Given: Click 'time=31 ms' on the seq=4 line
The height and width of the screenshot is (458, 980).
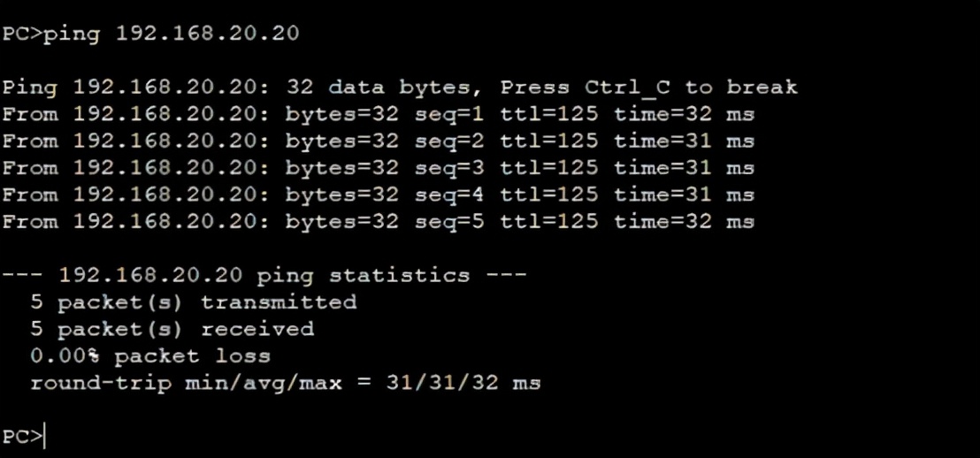Looking at the screenshot, I should 685,195.
